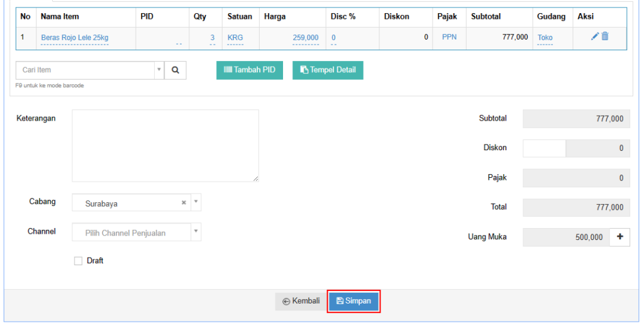Screen dimensions: 644x328
Task: Open the Pilih Channel Penjualan dropdown
Action: pos(196,232)
